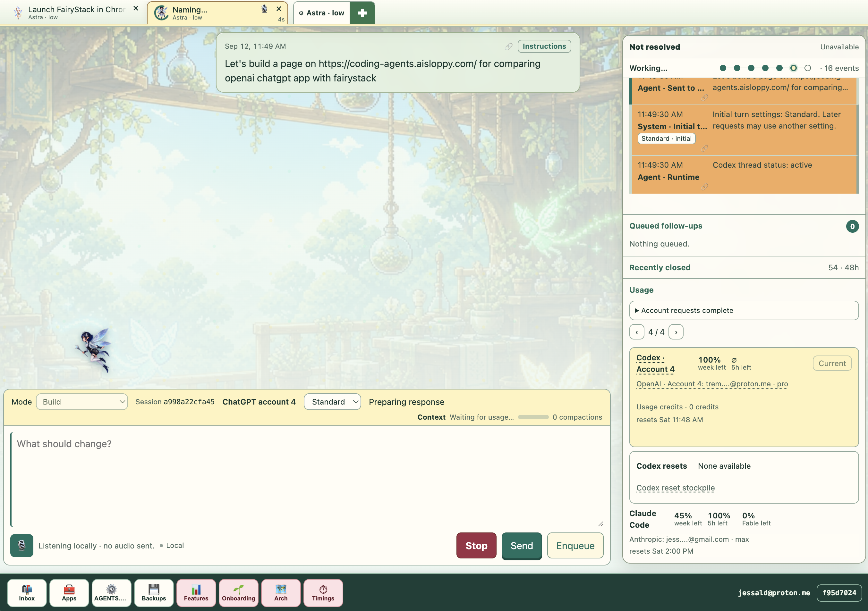Open the Codex reset stockpile link
Screen dimensions: 868x611
[x=675, y=488]
